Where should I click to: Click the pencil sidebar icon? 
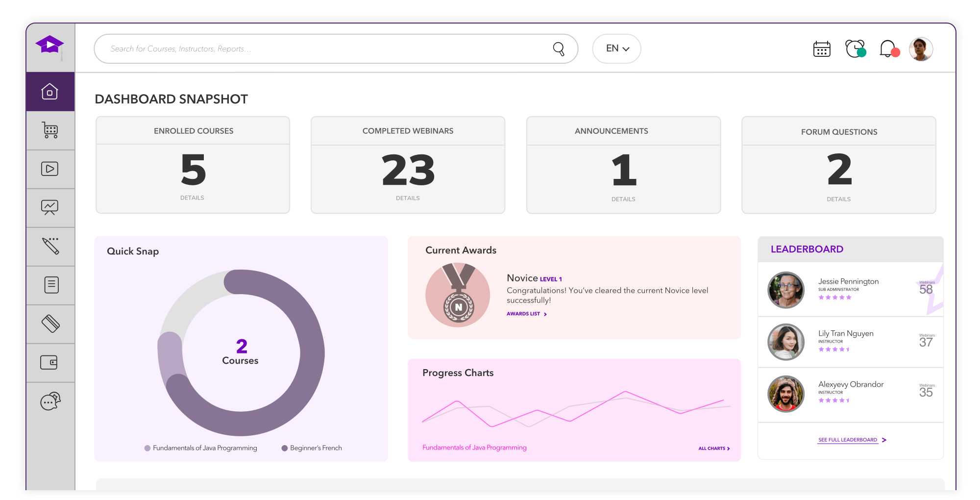[50, 246]
